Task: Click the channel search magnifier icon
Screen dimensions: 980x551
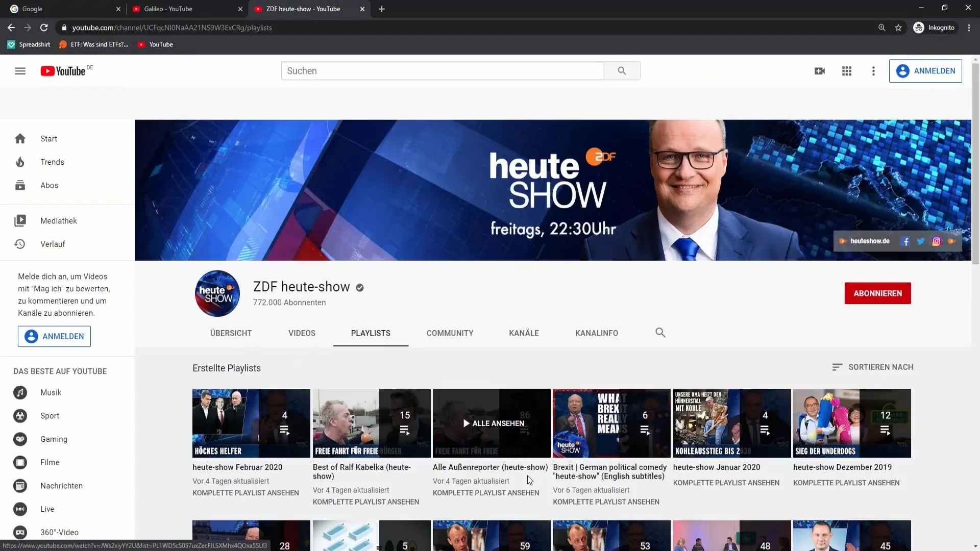Action: pyautogui.click(x=660, y=333)
